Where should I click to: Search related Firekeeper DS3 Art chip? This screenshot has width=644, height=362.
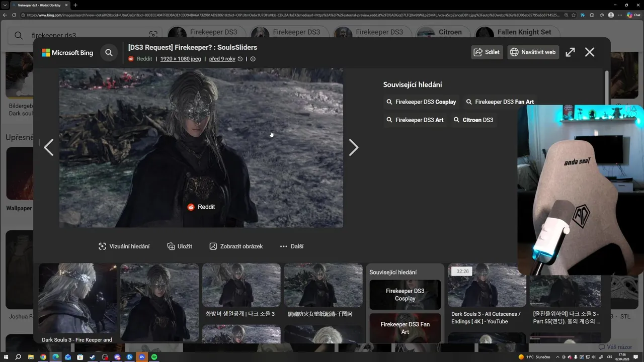coord(415,120)
